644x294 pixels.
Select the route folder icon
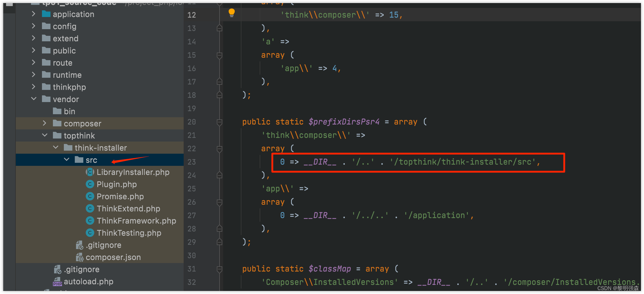[x=46, y=62]
